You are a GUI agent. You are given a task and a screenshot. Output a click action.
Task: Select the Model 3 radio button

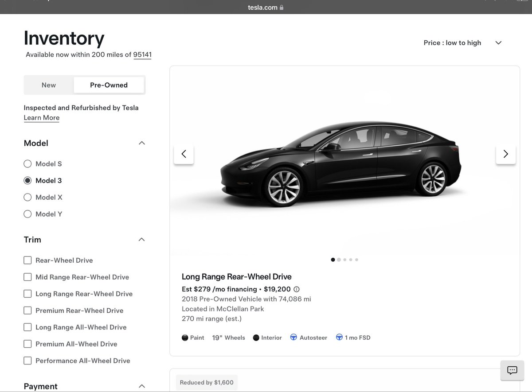[x=27, y=181]
